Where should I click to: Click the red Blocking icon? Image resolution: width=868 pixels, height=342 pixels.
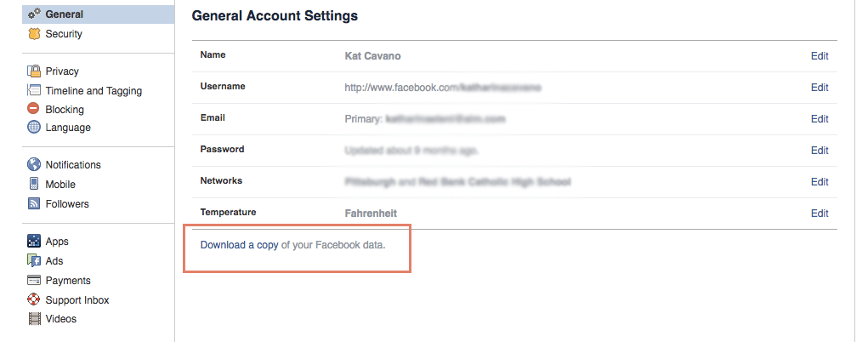[x=34, y=109]
